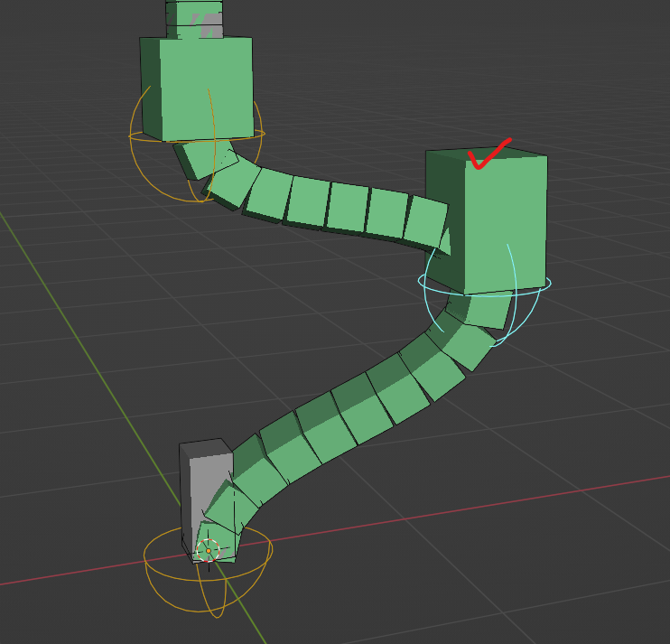
Task: Select the orange sphere empty beneath the upper-left green cube
Action: pos(197,143)
